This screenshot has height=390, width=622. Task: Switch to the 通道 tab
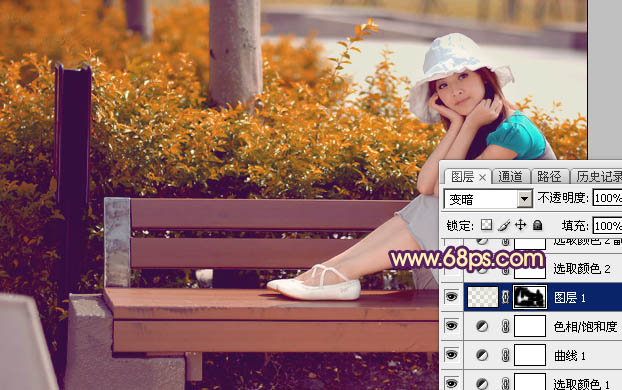[x=510, y=177]
